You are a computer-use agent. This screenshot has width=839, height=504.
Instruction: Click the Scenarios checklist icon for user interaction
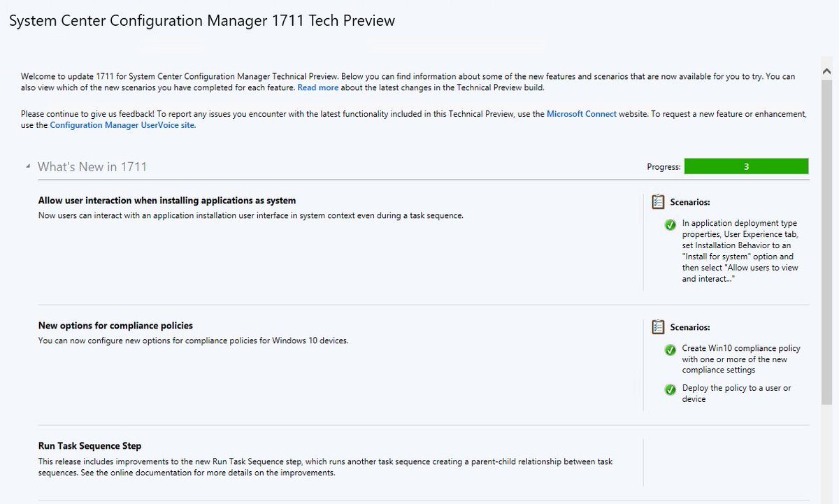[658, 202]
